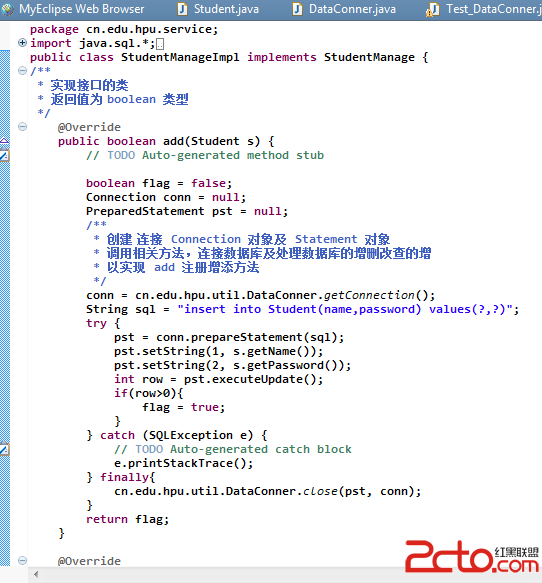Click the s.getName() call
The width and height of the screenshot is (542, 583).
pyautogui.click(x=274, y=351)
